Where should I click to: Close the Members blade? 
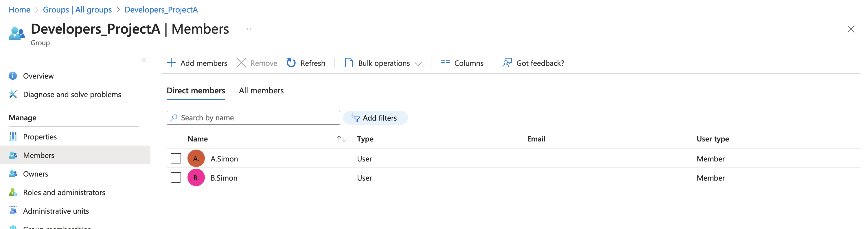tap(851, 29)
